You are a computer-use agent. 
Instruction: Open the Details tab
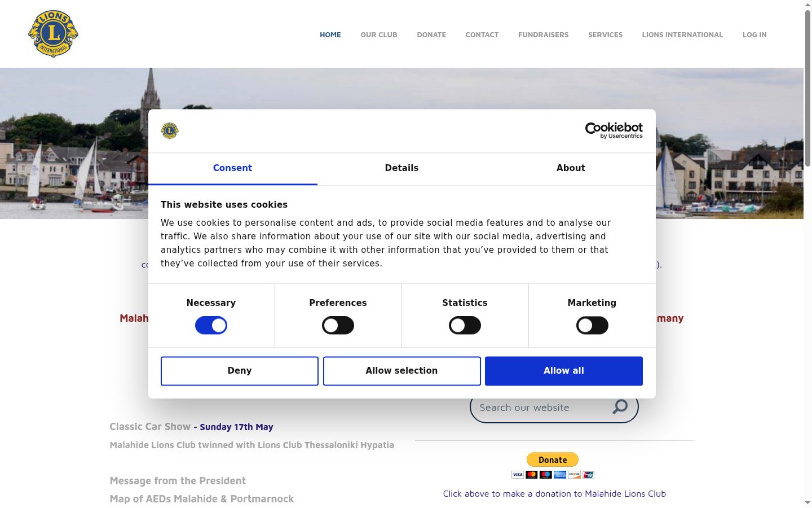click(401, 168)
